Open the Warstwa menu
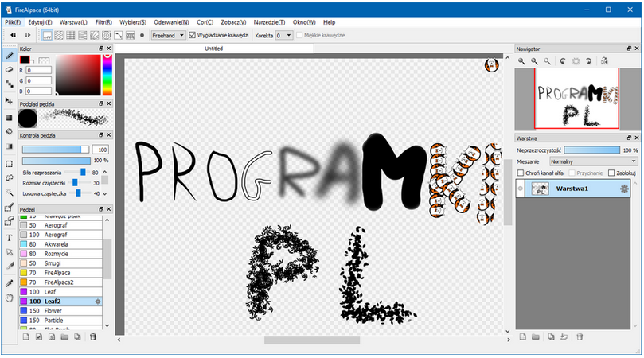 (x=73, y=22)
